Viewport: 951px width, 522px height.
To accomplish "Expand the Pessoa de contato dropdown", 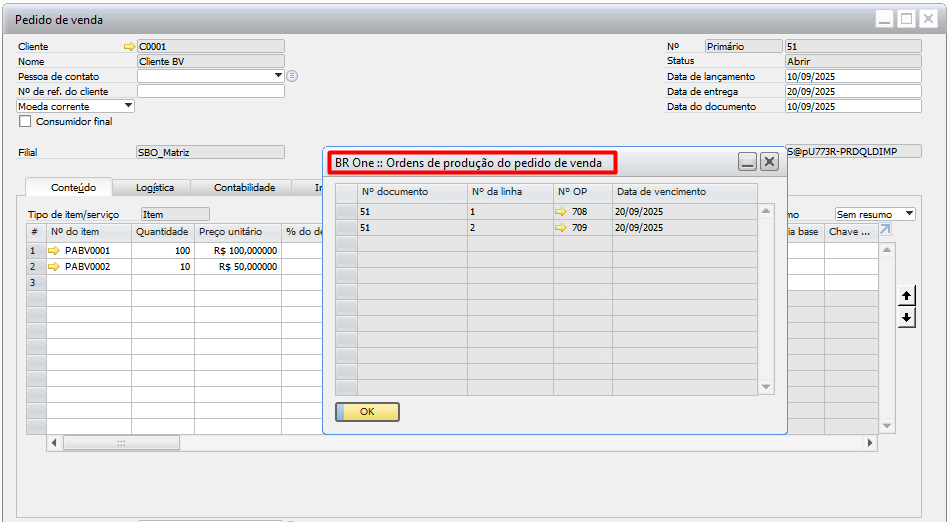I will (x=278, y=76).
